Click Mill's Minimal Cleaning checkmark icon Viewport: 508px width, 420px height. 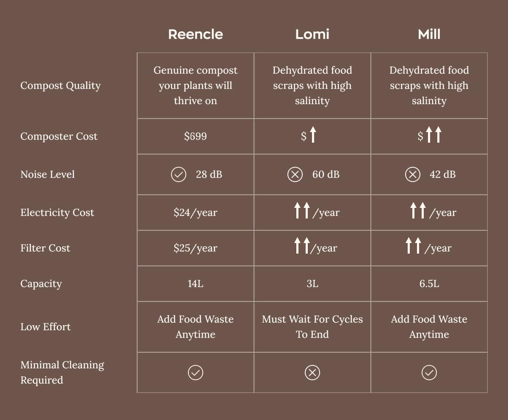[x=429, y=373]
